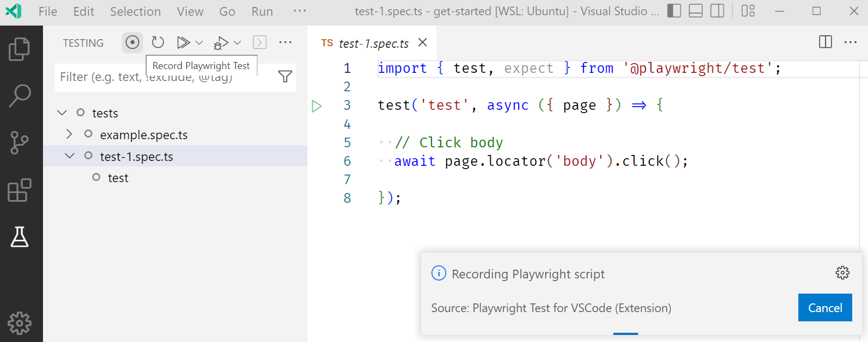Image resolution: width=868 pixels, height=342 pixels.
Task: Open the Go menu
Action: tap(227, 11)
